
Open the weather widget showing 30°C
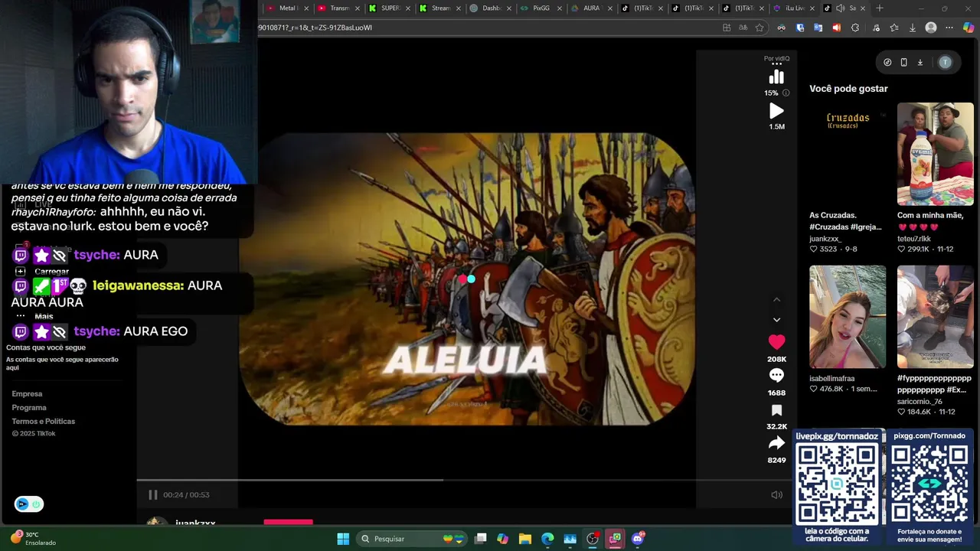pos(34,539)
